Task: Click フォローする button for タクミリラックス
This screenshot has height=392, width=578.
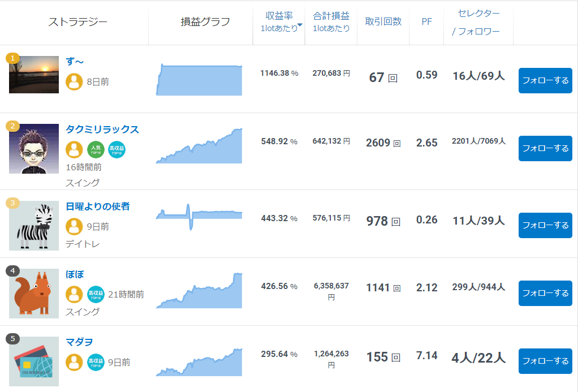Action: pyautogui.click(x=545, y=148)
